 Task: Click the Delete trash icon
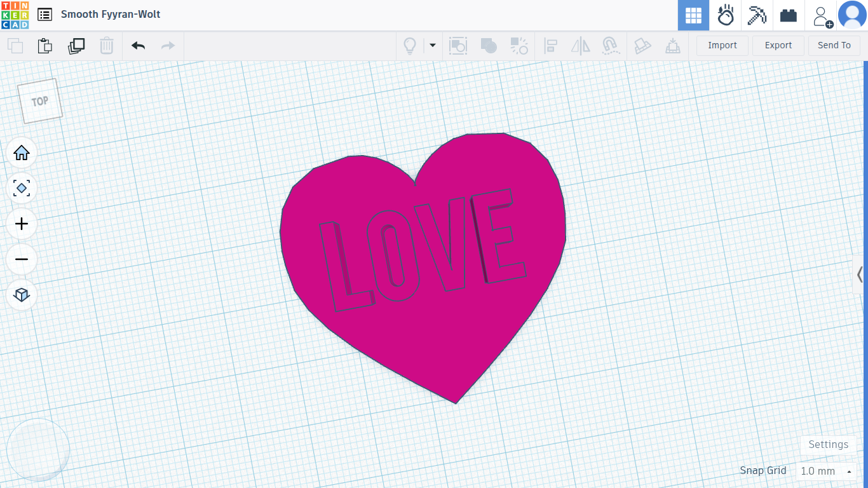tap(107, 46)
